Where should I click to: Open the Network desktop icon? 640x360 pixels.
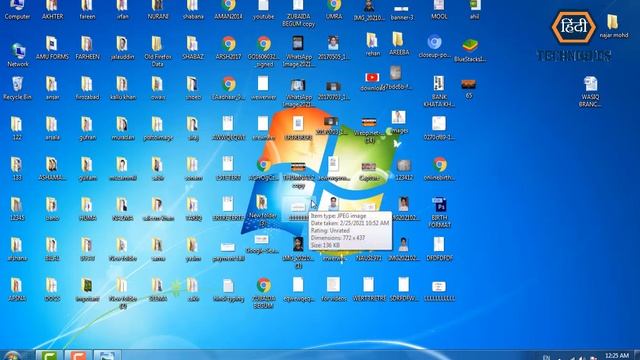(18, 55)
